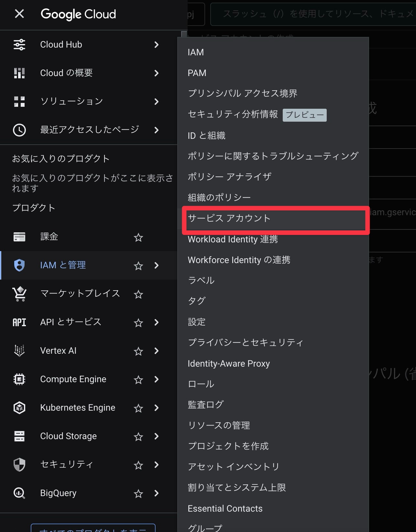Open 組織のポリシー
This screenshot has height=532, width=416.
click(x=273, y=197)
